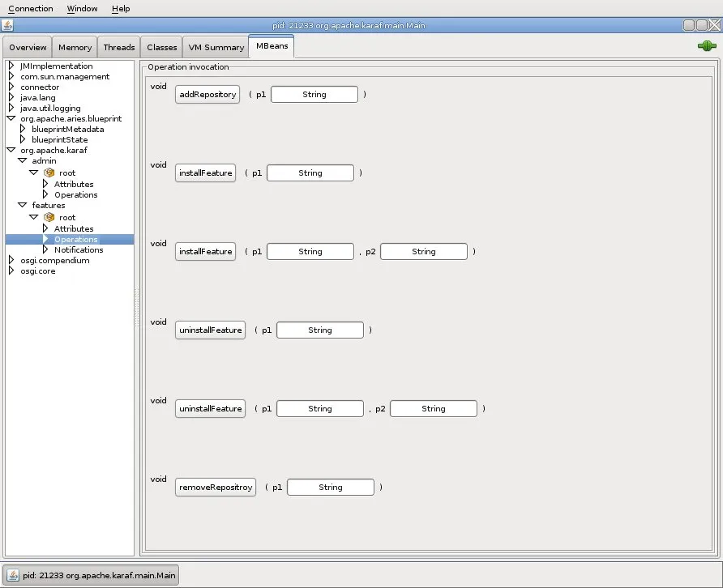Image resolution: width=723 pixels, height=588 pixels.
Task: Switch to the VM Summary tab
Action: tap(214, 47)
